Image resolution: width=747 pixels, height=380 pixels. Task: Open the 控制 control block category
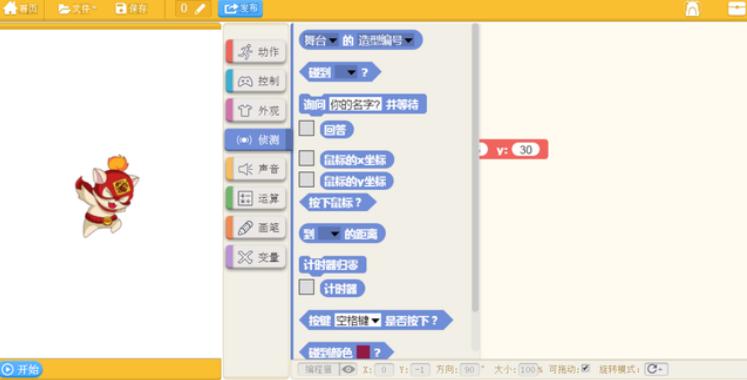(256, 81)
